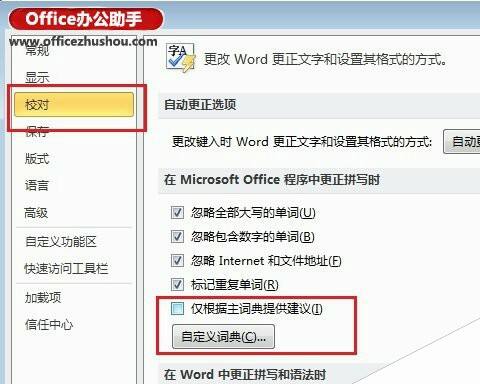
Task: Uncheck 标记重复单词(R)
Action: pos(177,285)
